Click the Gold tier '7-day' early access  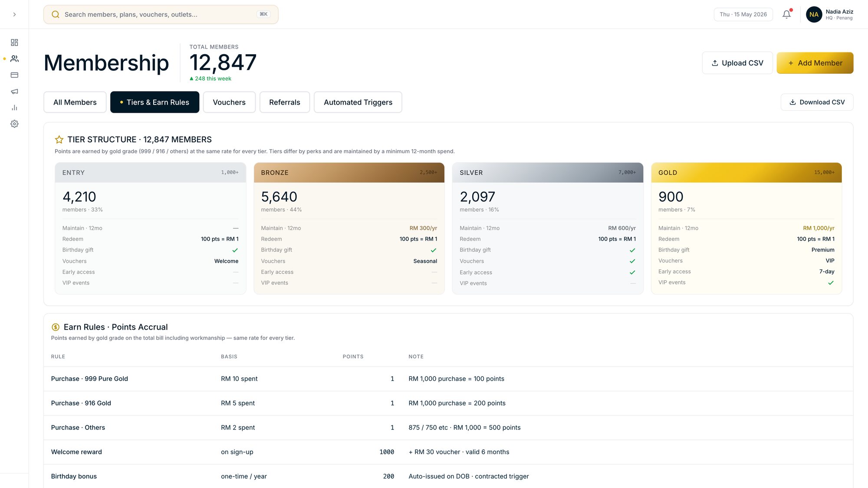827,272
